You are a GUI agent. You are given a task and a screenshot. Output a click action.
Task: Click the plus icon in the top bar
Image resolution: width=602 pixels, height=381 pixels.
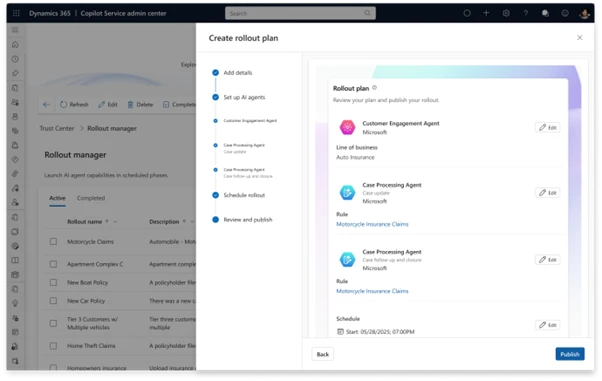click(x=486, y=13)
